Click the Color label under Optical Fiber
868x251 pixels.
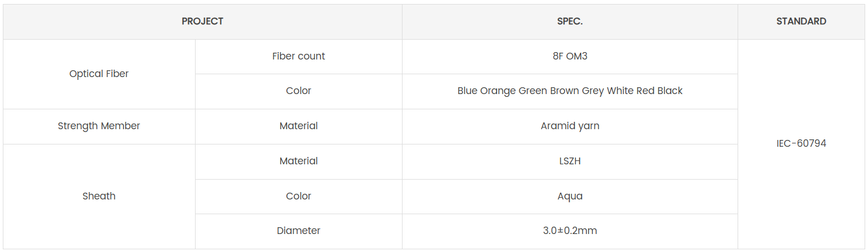pyautogui.click(x=299, y=91)
